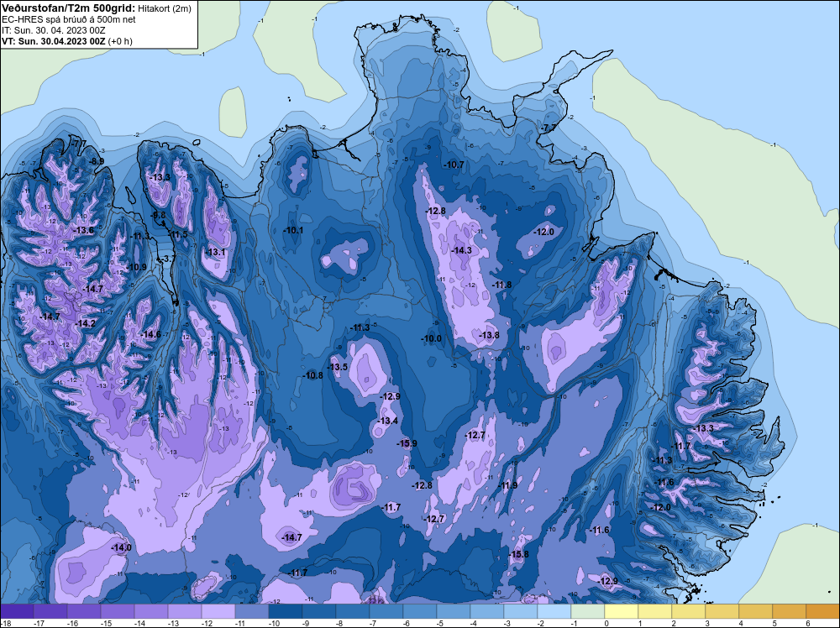This screenshot has width=840, height=628.
Task: Select the pale yellow swatch in color scale
Action: coord(622,611)
